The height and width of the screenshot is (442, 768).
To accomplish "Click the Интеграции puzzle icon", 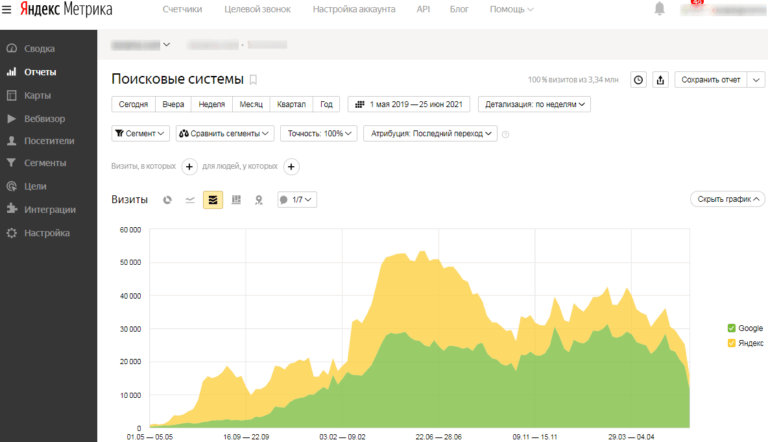I will point(12,209).
